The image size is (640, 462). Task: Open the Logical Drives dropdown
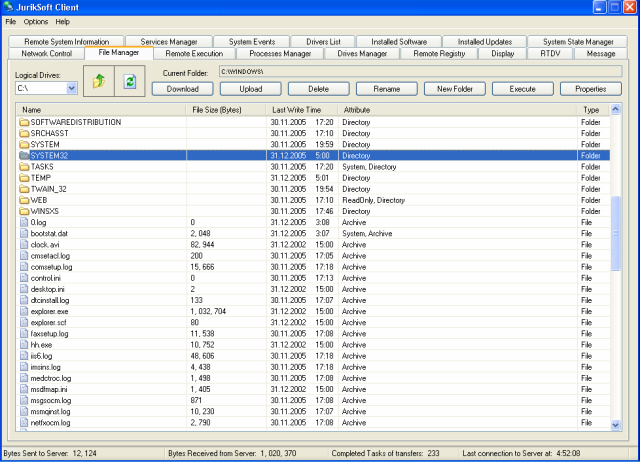[71, 88]
